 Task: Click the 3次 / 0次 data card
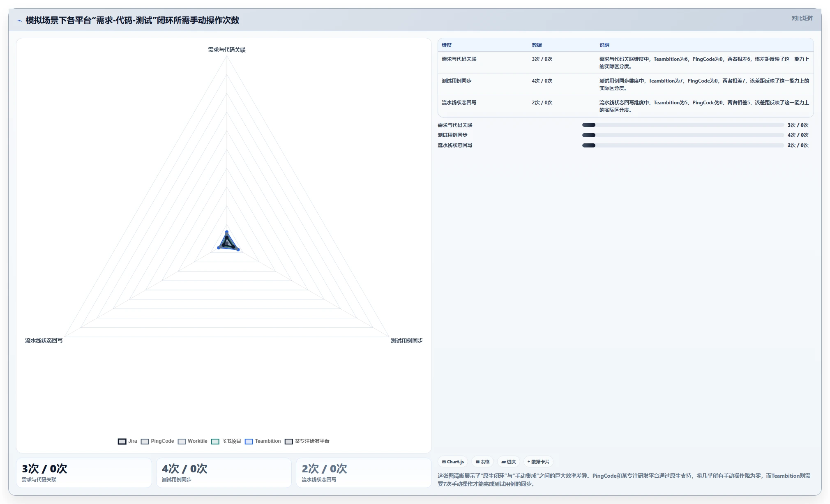pyautogui.click(x=84, y=473)
